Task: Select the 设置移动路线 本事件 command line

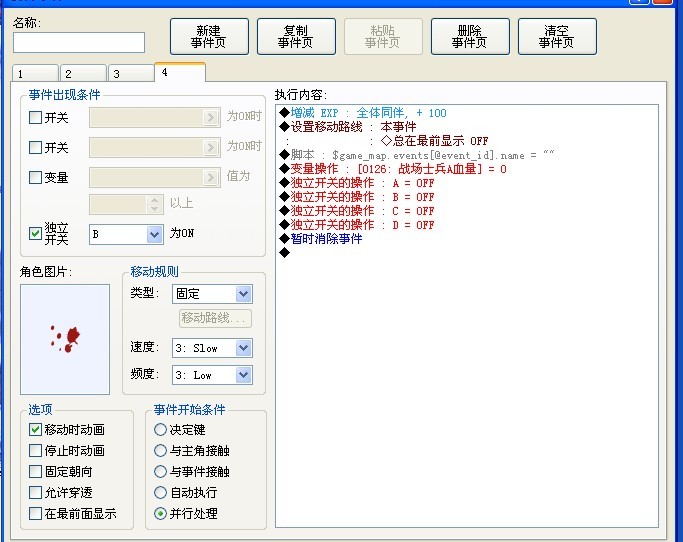Action: (348, 127)
